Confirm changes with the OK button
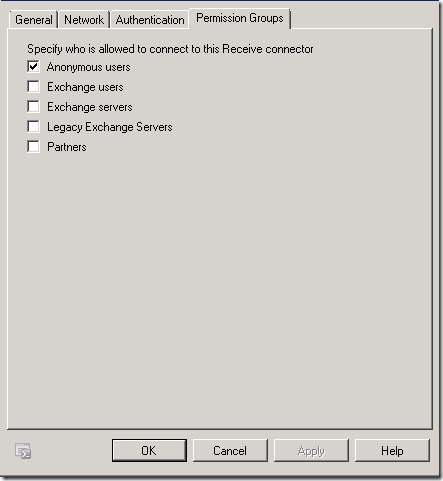Image resolution: width=443 pixels, height=481 pixels. pyautogui.click(x=149, y=450)
